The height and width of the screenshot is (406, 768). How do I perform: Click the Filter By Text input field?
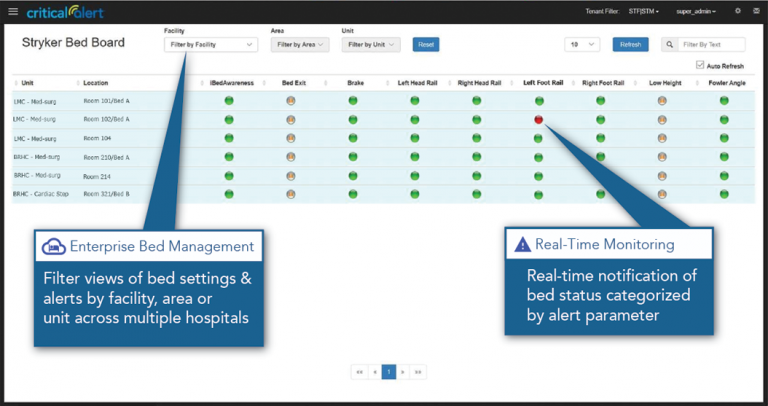[x=710, y=45]
